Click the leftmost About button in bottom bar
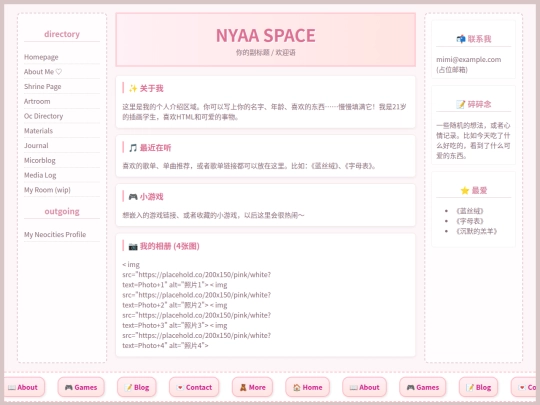540x405 pixels. 23,387
